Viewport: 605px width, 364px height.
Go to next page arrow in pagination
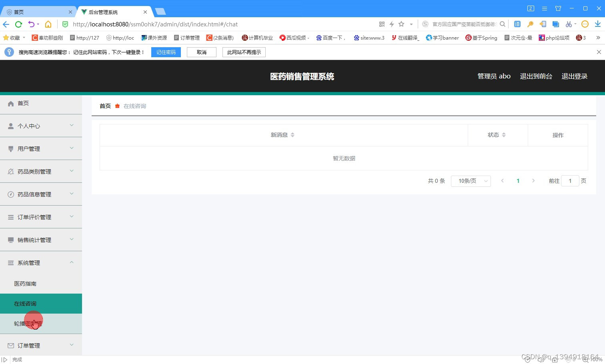(x=533, y=181)
